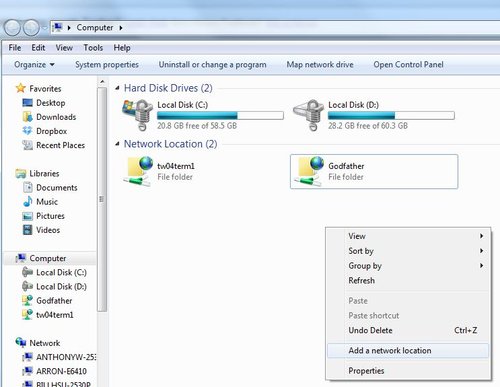
Task: Click "20.8 GB free of 58.5 GB" text
Action: coord(197,126)
